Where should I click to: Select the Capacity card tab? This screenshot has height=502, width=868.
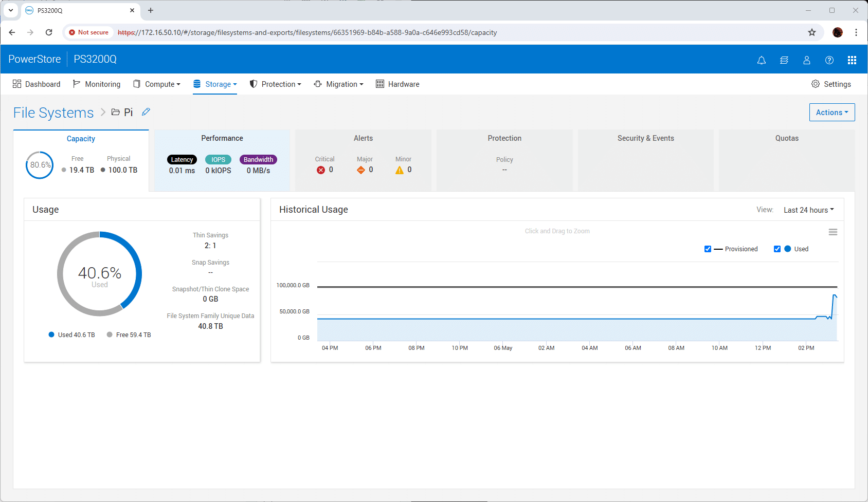tap(81, 160)
